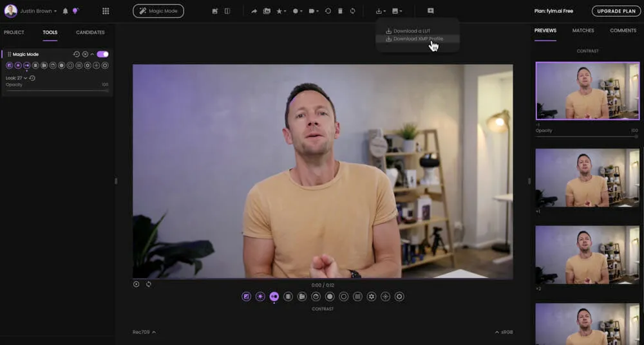This screenshot has height=345, width=644.
Task: Click the play button under the video
Action: pyautogui.click(x=136, y=284)
